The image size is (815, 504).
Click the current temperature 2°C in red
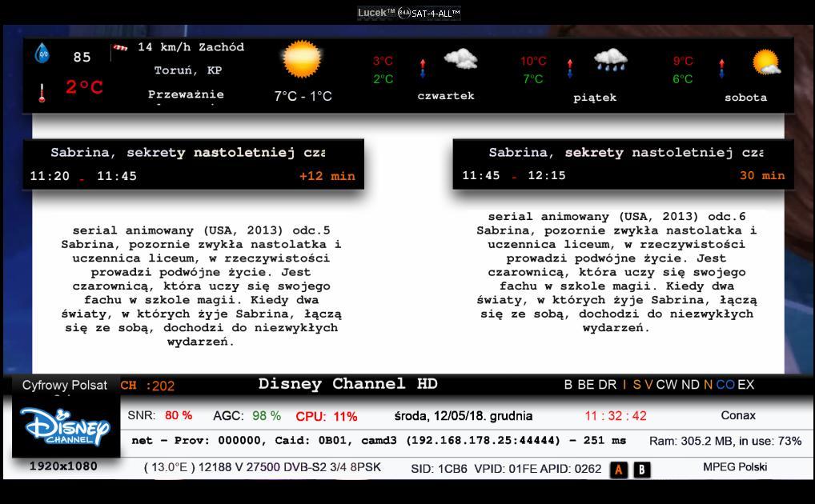click(x=84, y=86)
